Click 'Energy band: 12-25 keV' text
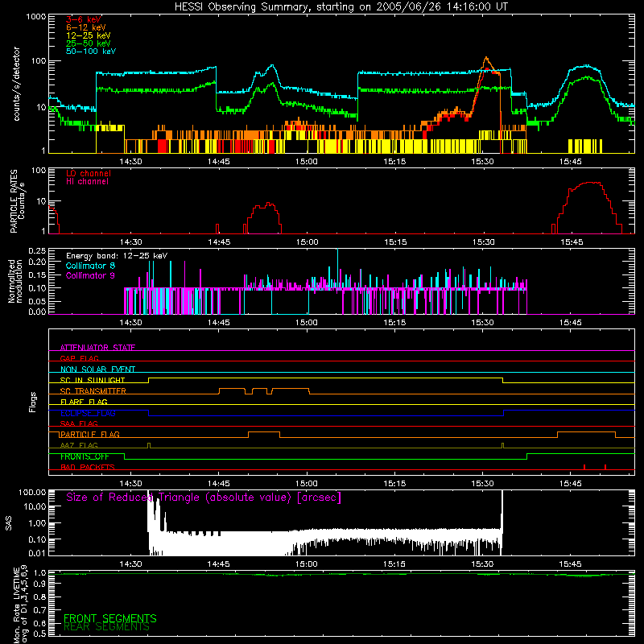The width and height of the screenshot is (644, 644). pos(117,256)
